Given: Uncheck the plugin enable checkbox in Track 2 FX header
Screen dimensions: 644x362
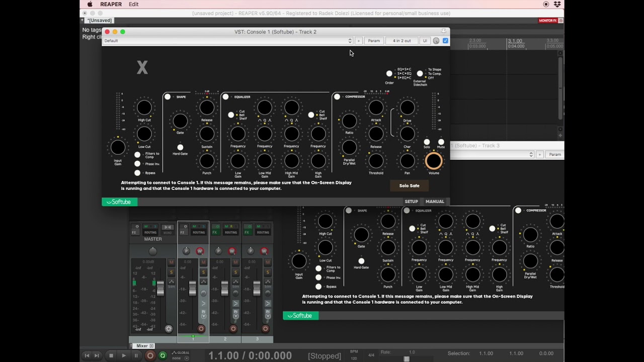Looking at the screenshot, I should click(x=445, y=41).
